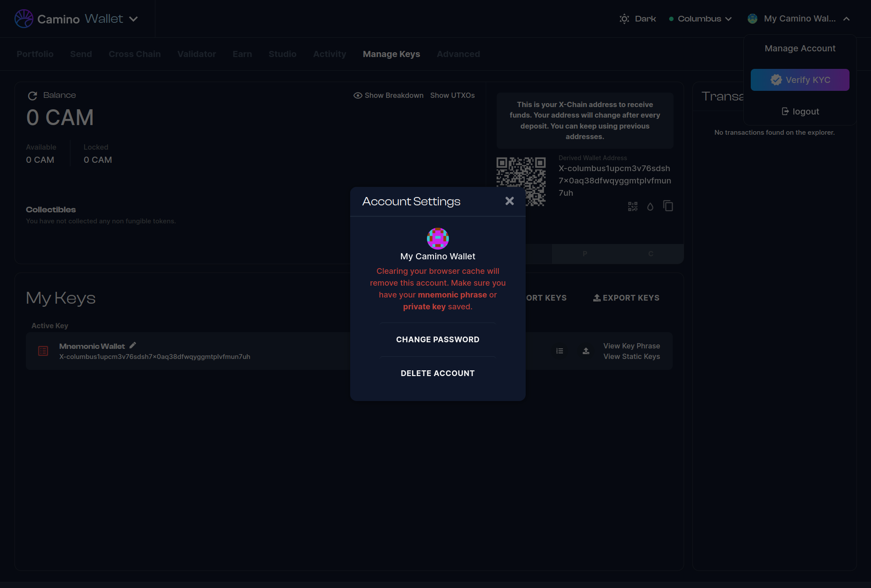Refresh the balance with reload icon
The height and width of the screenshot is (588, 871).
32,96
